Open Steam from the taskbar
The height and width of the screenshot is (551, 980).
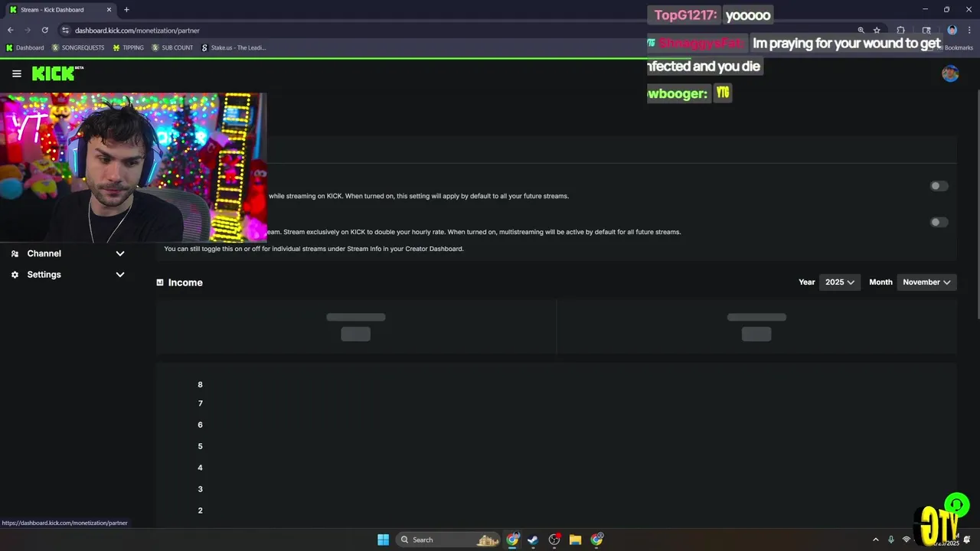click(x=533, y=540)
